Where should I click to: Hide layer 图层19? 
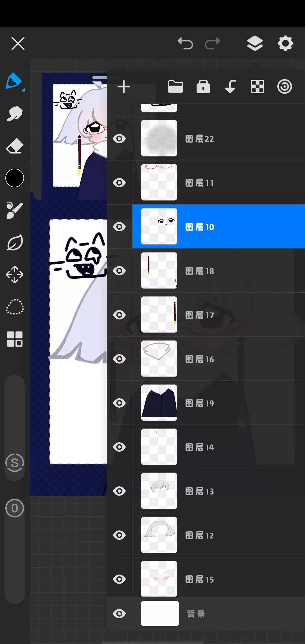pyautogui.click(x=119, y=403)
